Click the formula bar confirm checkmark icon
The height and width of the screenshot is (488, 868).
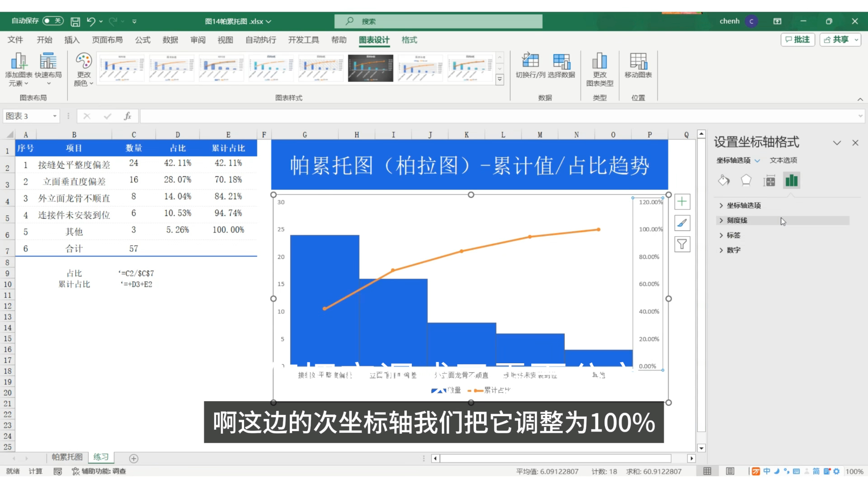[107, 116]
